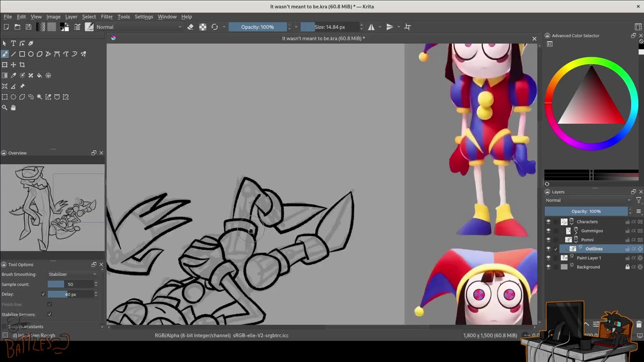
Task: Open Layers panel options hamburger menu
Action: [638, 211]
